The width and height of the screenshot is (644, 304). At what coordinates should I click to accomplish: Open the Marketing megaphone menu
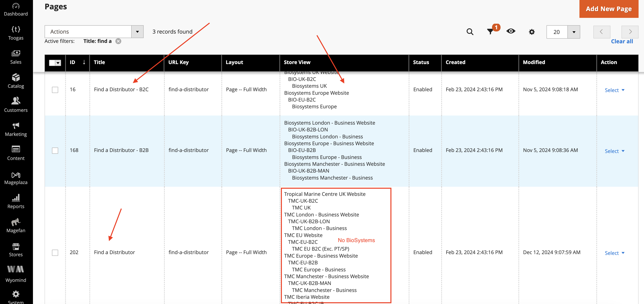(16, 129)
